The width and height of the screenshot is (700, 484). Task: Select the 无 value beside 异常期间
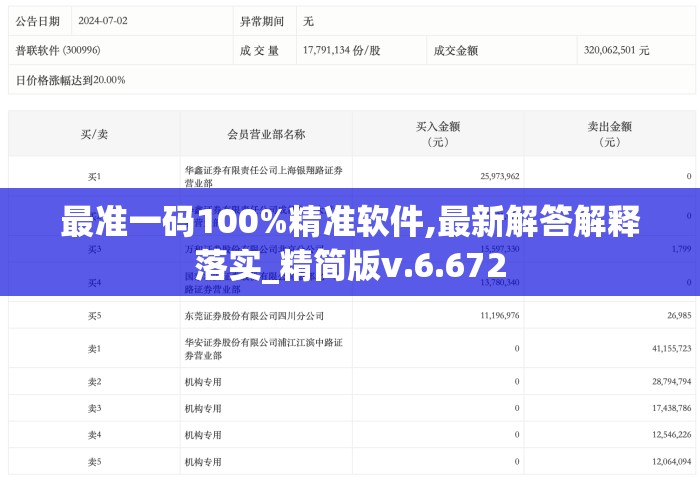(x=308, y=21)
